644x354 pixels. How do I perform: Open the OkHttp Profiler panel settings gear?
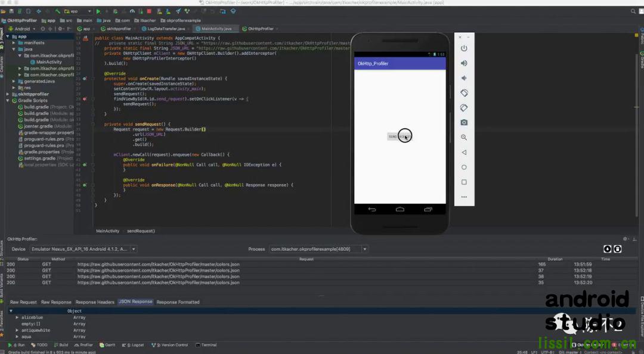tap(626, 238)
